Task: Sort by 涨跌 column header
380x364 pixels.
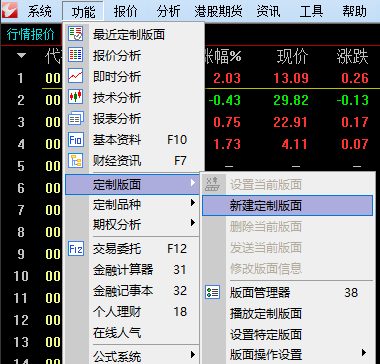Action: 352,57
